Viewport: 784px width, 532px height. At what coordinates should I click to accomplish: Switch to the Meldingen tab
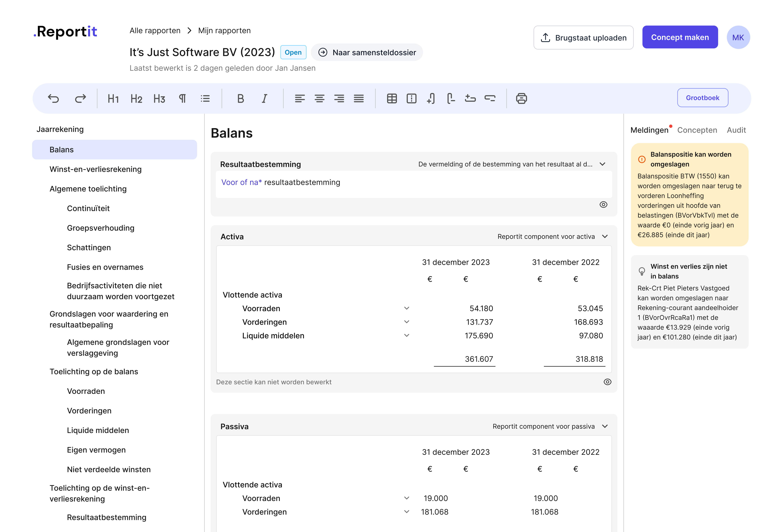649,130
